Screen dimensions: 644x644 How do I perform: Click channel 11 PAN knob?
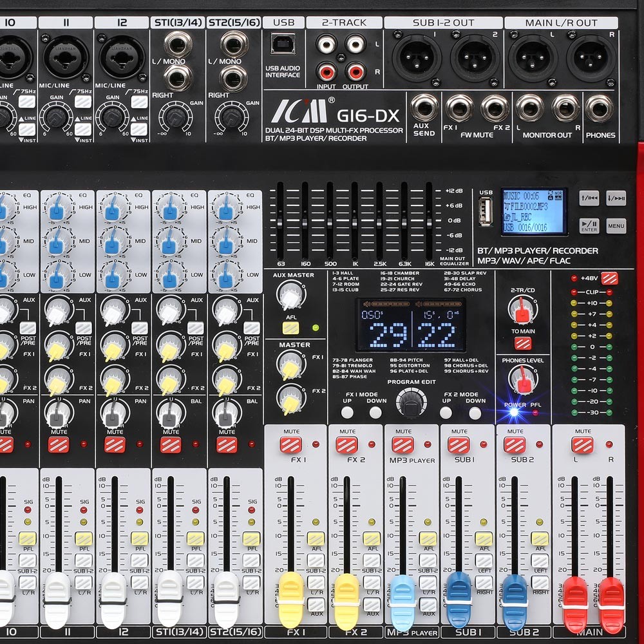point(59,414)
